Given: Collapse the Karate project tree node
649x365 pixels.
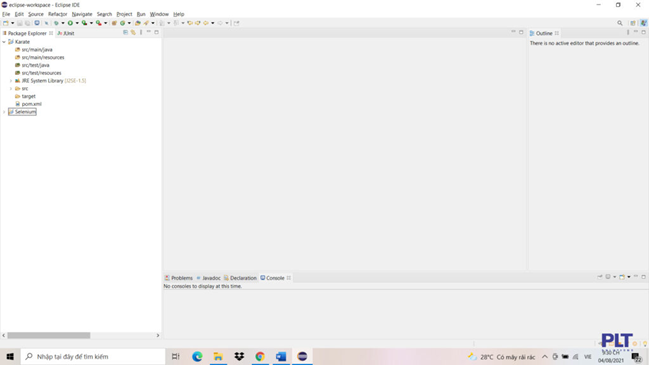Looking at the screenshot, I should pos(4,42).
